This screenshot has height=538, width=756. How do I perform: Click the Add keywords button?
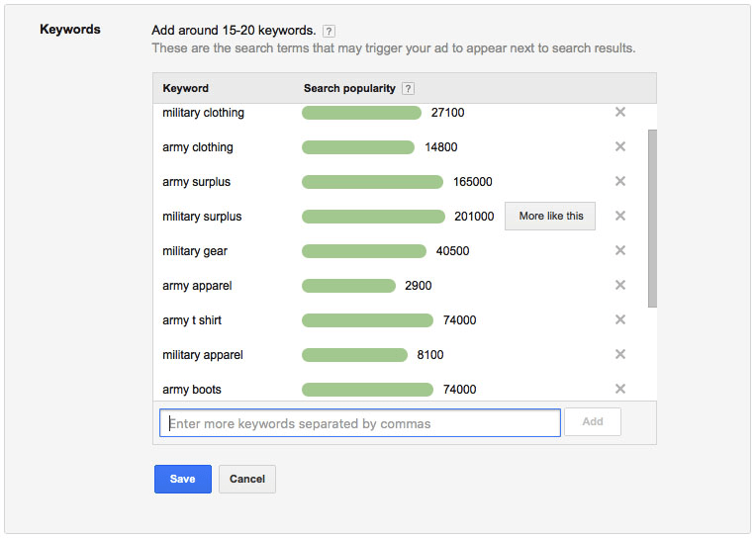point(593,422)
